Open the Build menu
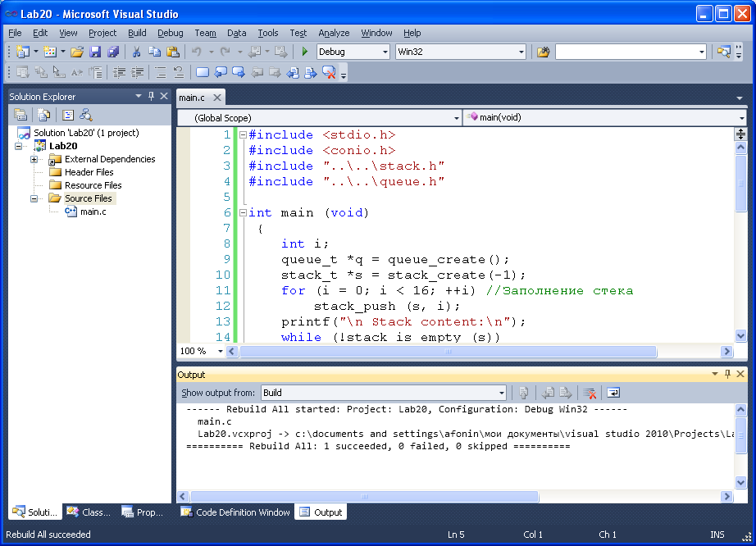This screenshot has width=756, height=546. click(137, 33)
